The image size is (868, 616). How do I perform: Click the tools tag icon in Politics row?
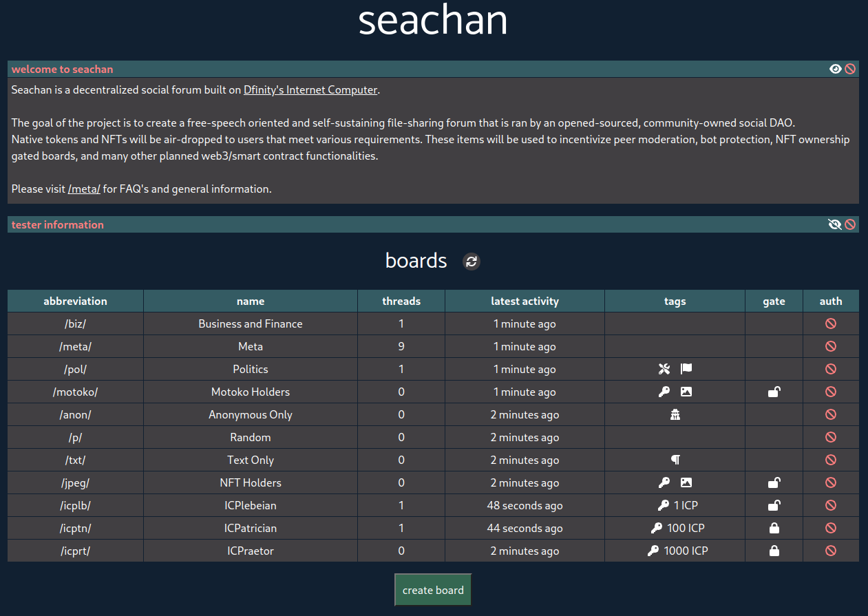point(664,369)
